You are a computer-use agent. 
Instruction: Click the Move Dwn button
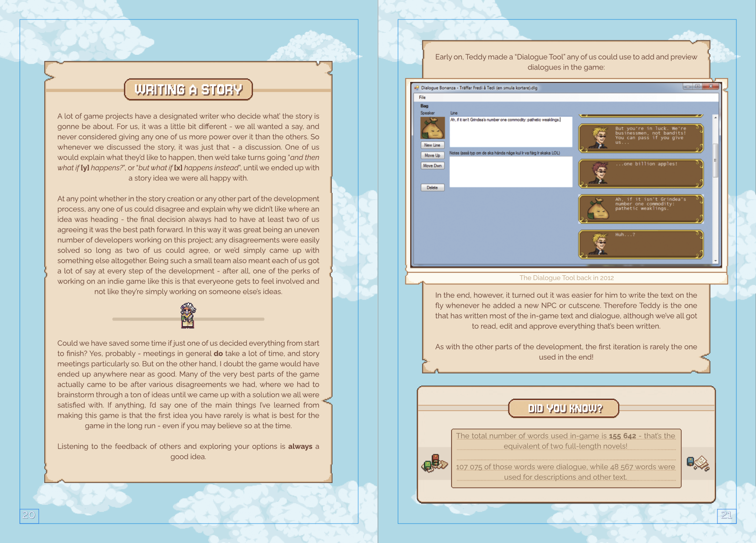click(433, 166)
